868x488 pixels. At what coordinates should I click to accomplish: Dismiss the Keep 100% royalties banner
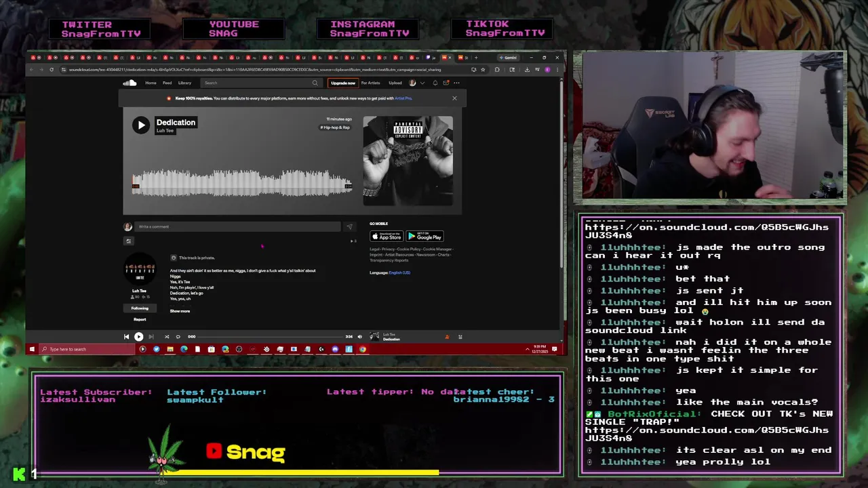pos(454,98)
